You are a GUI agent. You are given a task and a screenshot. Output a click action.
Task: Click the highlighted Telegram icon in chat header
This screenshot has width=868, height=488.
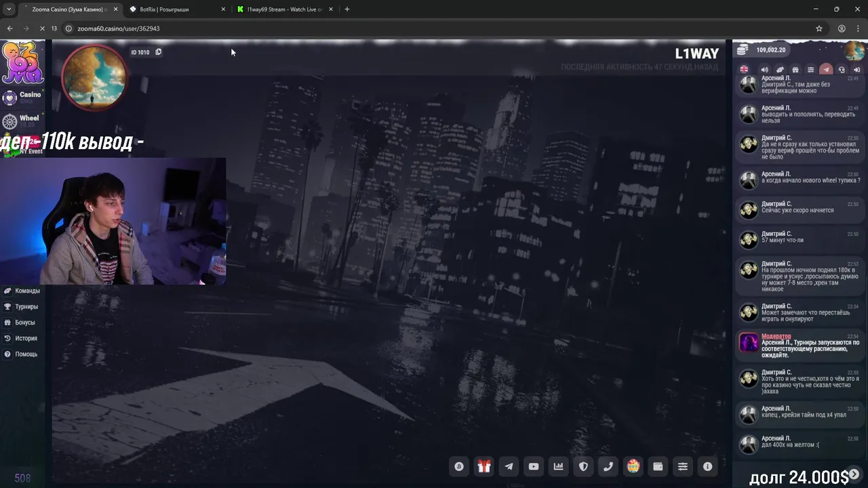[x=826, y=70]
